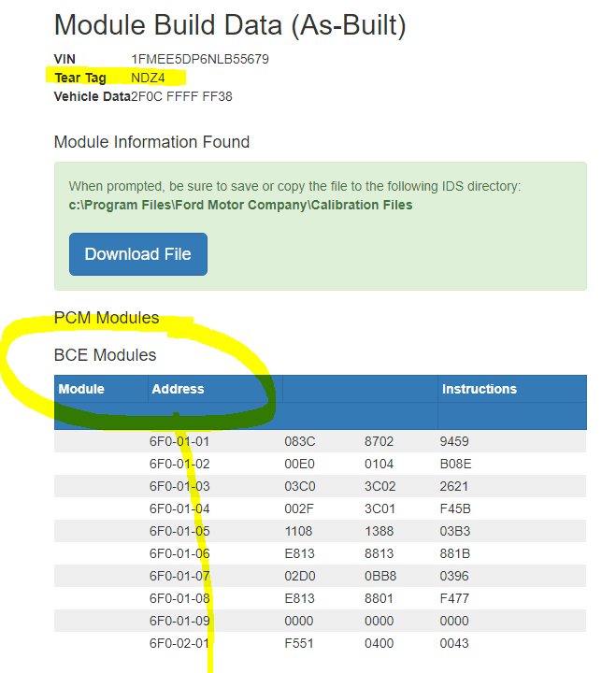
Task: Click the Module Build Data title
Action: [x=230, y=25]
